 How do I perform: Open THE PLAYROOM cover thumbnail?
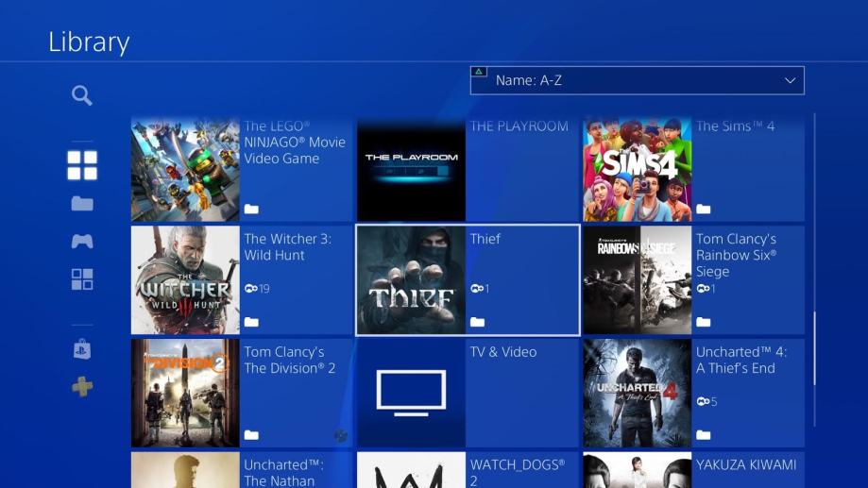click(411, 169)
